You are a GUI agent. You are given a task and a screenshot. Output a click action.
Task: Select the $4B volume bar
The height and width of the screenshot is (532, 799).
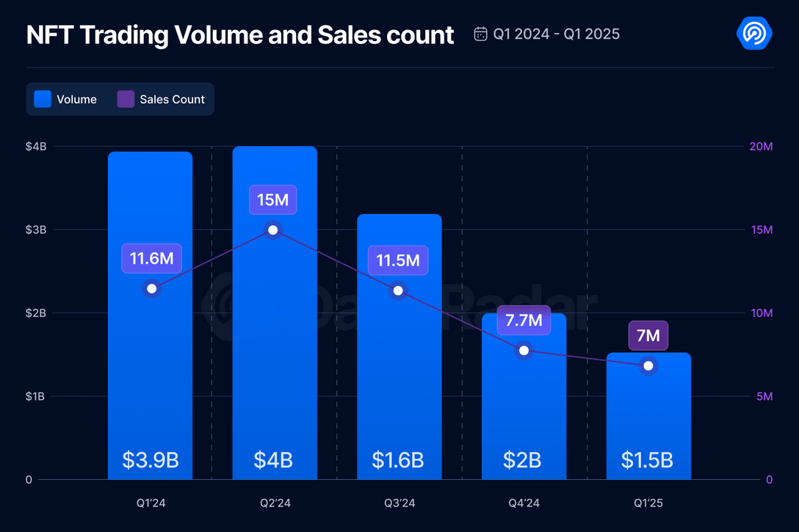coord(275,313)
